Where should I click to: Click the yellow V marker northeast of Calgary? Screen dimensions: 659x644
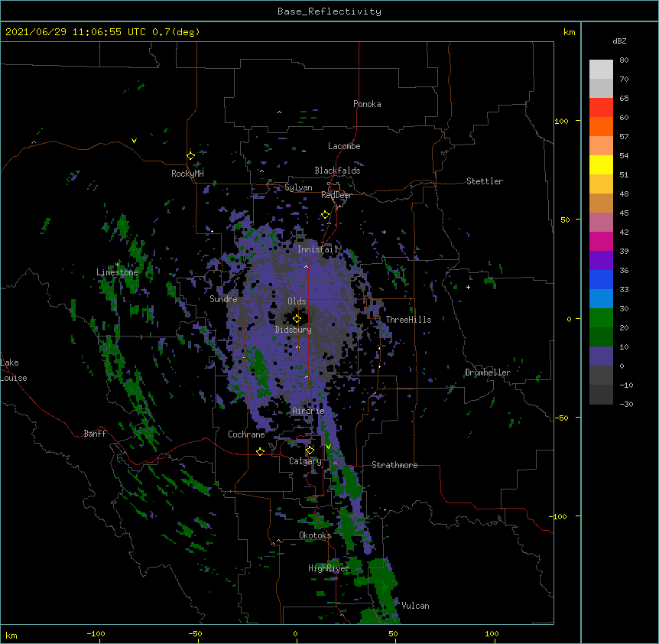328,447
